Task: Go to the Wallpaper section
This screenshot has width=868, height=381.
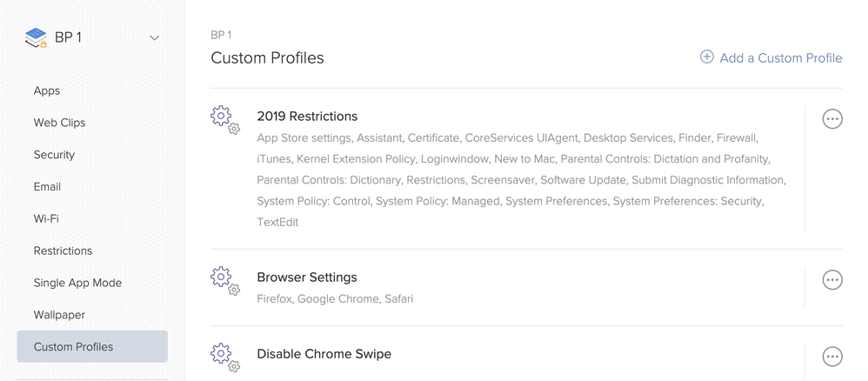Action: [59, 315]
